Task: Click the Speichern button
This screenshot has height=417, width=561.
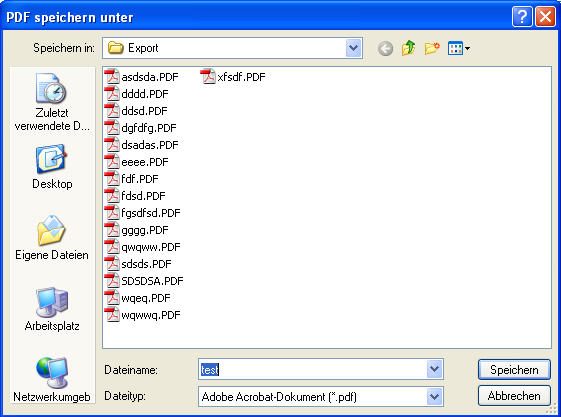Action: coord(514,369)
